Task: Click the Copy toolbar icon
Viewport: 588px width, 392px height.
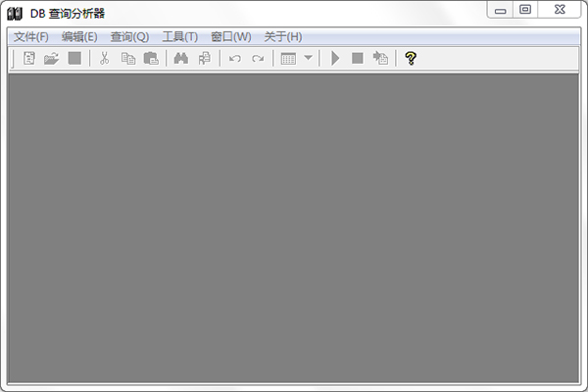Action: click(x=128, y=59)
